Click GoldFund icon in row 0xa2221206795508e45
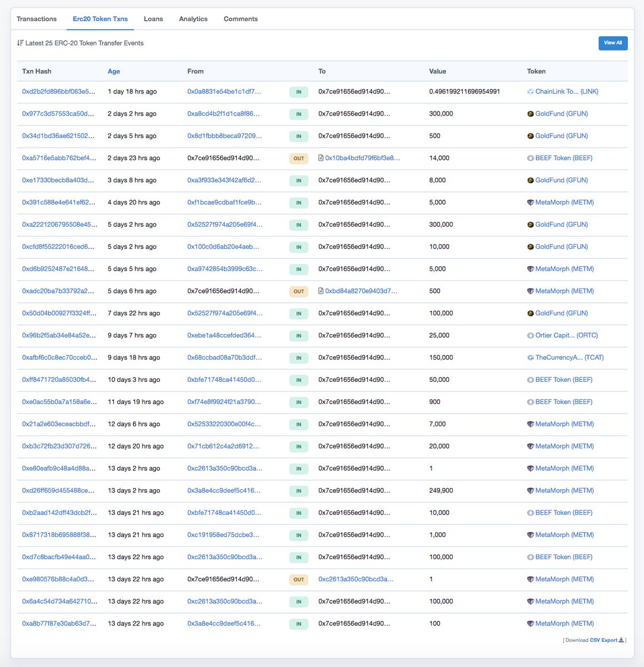This screenshot has height=667, width=644. point(531,225)
